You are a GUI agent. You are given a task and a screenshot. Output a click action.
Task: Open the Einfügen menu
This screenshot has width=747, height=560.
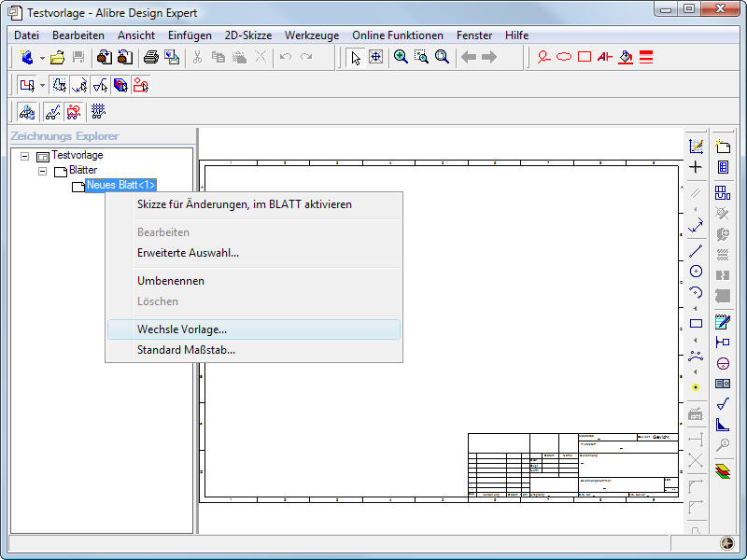click(190, 35)
